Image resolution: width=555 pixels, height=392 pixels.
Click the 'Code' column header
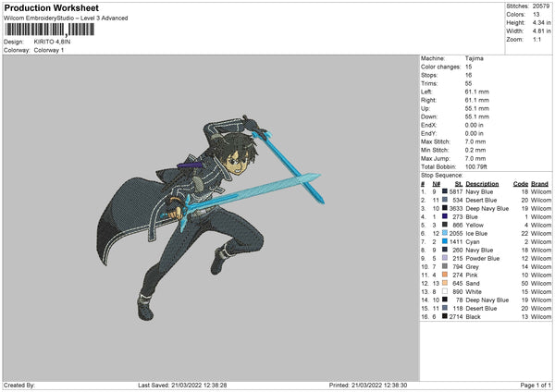[x=520, y=184]
